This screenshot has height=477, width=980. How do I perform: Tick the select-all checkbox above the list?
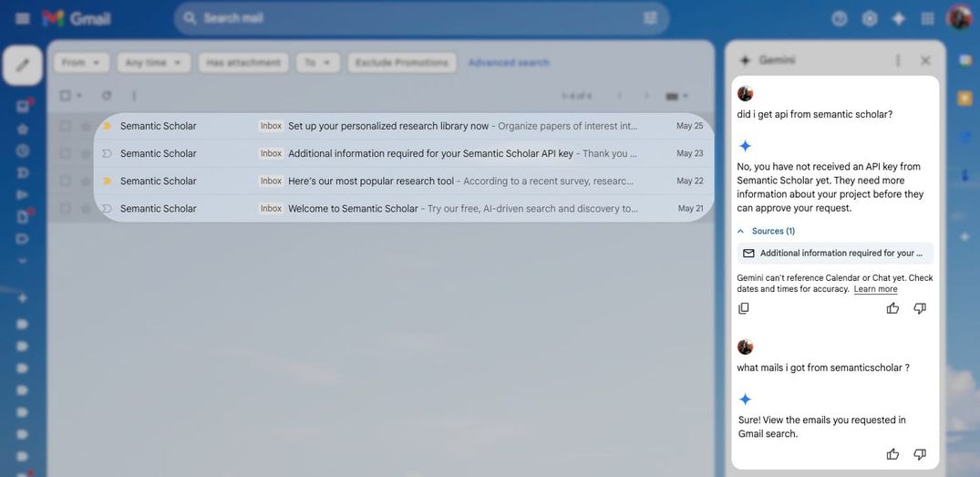click(65, 96)
